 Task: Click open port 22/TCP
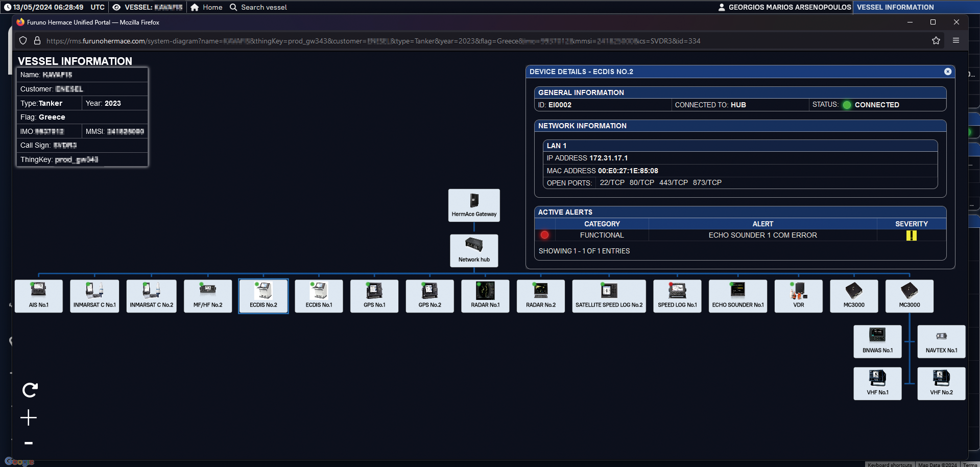pos(612,182)
